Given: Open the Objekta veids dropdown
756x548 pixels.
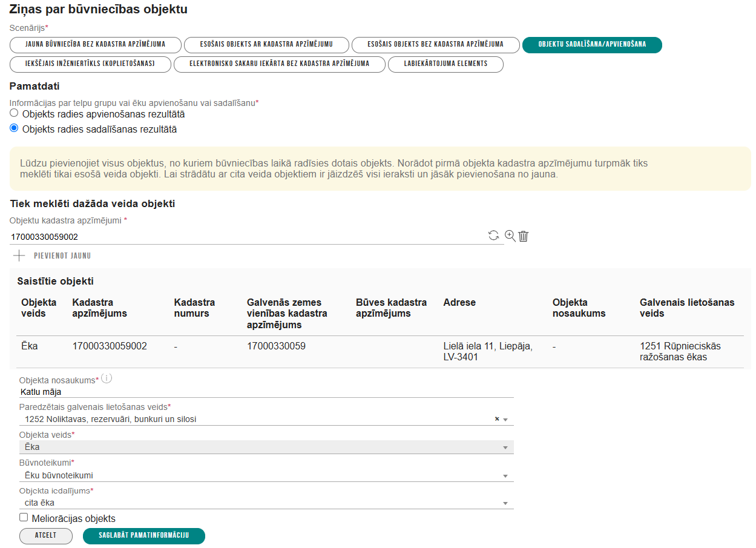Looking at the screenshot, I should coord(505,447).
